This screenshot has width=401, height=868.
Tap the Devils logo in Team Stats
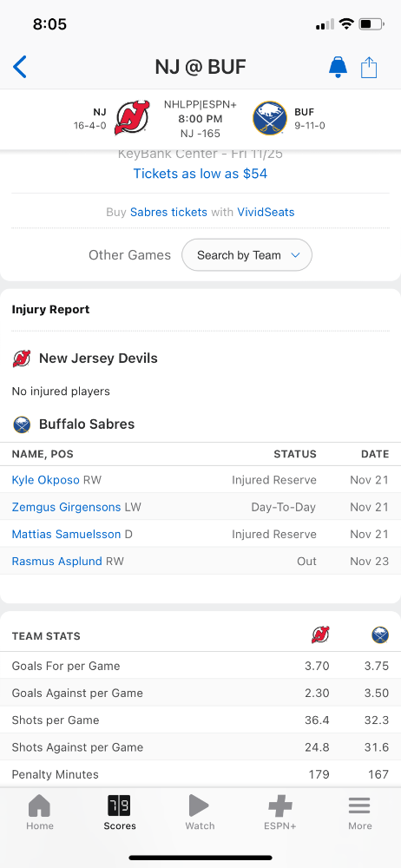(x=320, y=635)
